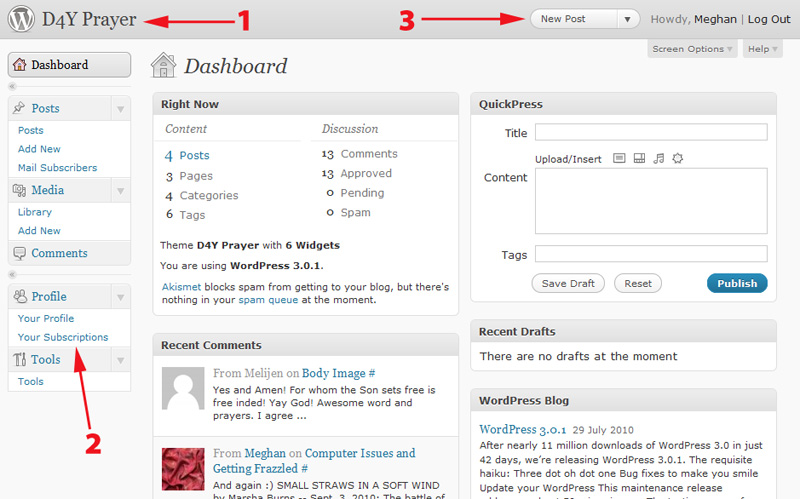This screenshot has height=499, width=800.
Task: Open the 13 Comments count in Discussion
Action: pos(359,154)
